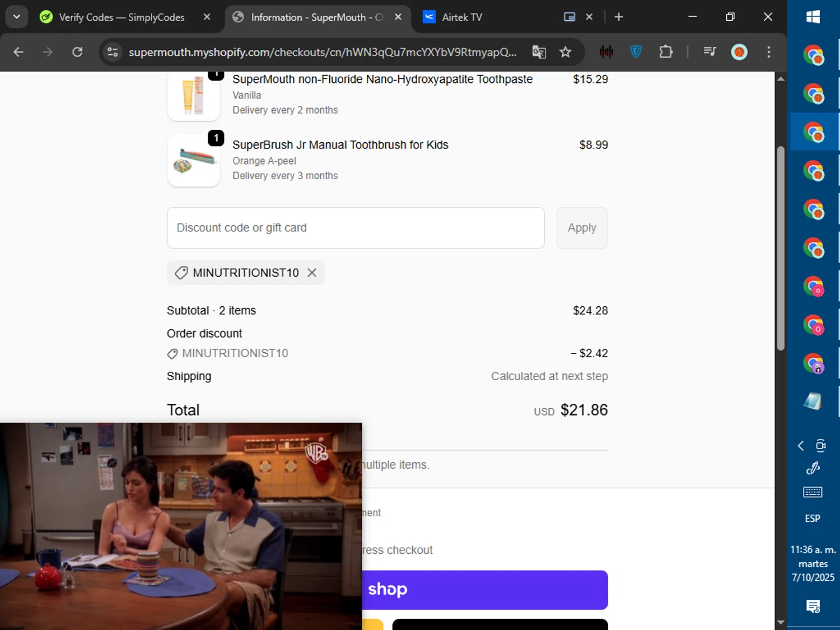Open the media control icon
The height and width of the screenshot is (630, 840).
[710, 52]
